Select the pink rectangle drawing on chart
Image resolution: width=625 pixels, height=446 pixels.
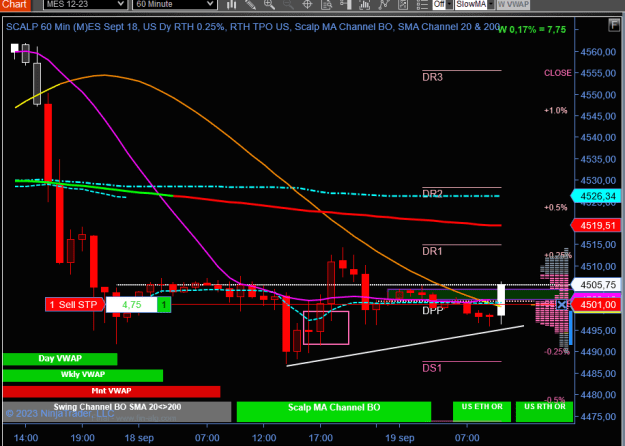click(x=326, y=328)
